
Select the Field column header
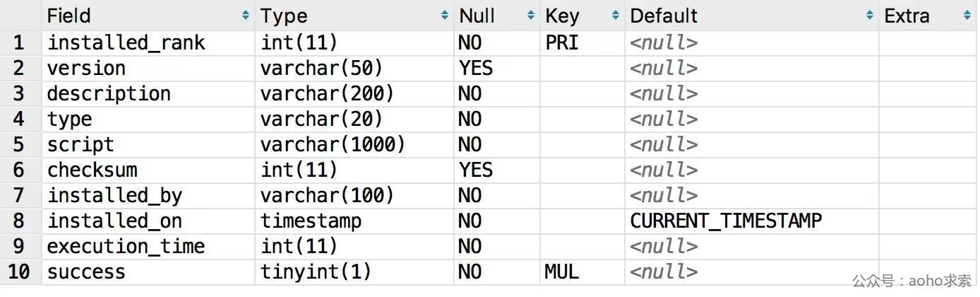pyautogui.click(x=149, y=16)
